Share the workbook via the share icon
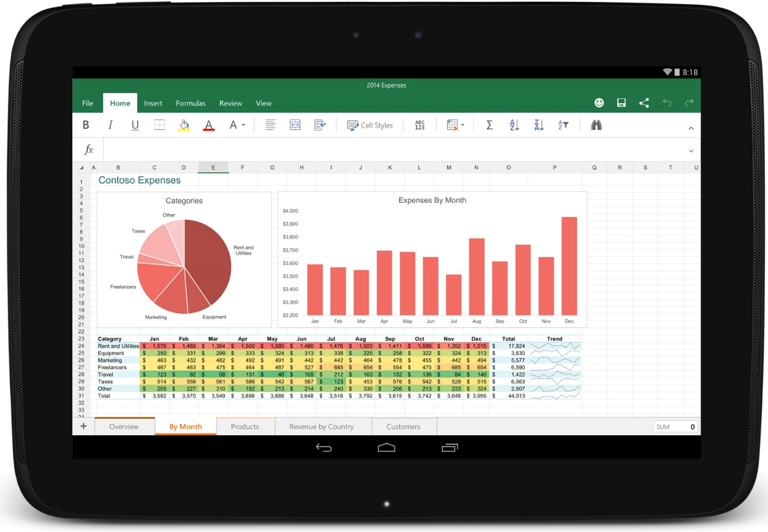 [x=644, y=102]
